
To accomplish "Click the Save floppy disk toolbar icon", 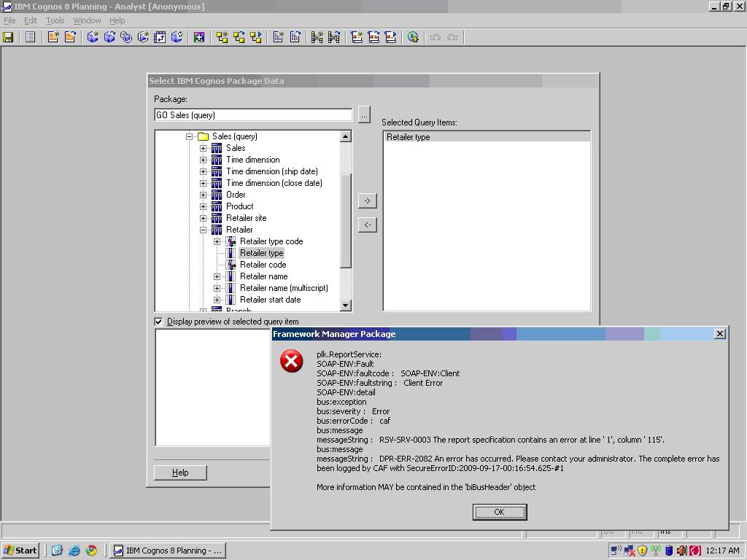I will (8, 37).
